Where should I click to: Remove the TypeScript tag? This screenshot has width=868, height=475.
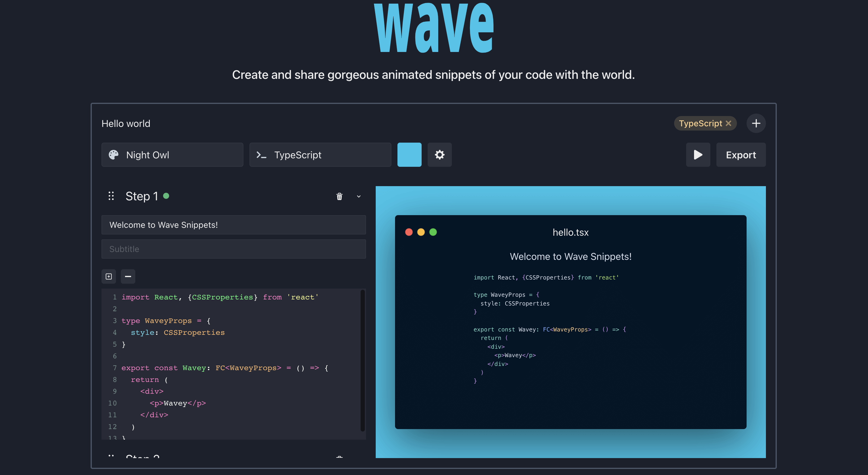tap(728, 123)
